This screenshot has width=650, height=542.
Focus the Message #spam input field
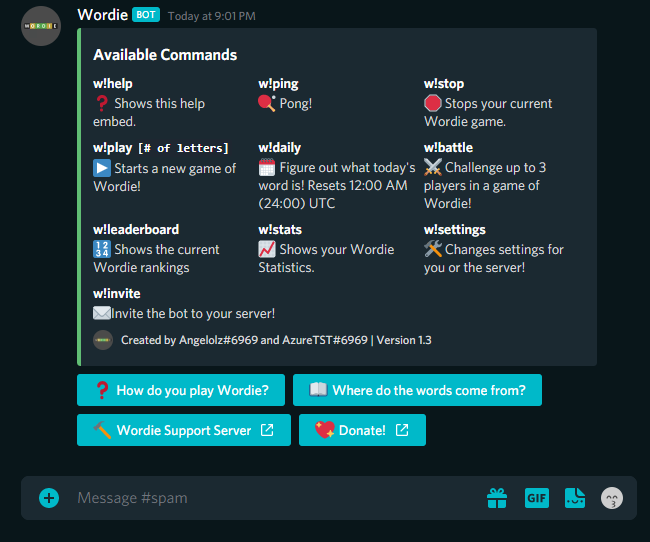270,498
